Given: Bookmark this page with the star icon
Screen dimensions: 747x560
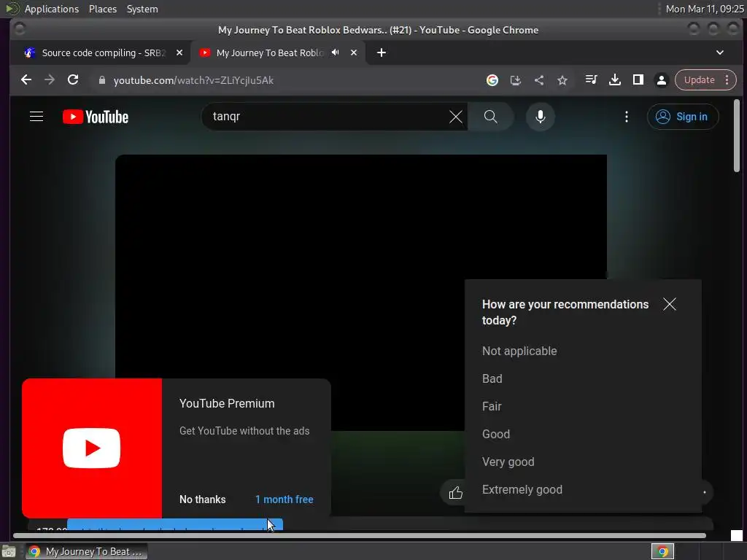Looking at the screenshot, I should [562, 80].
